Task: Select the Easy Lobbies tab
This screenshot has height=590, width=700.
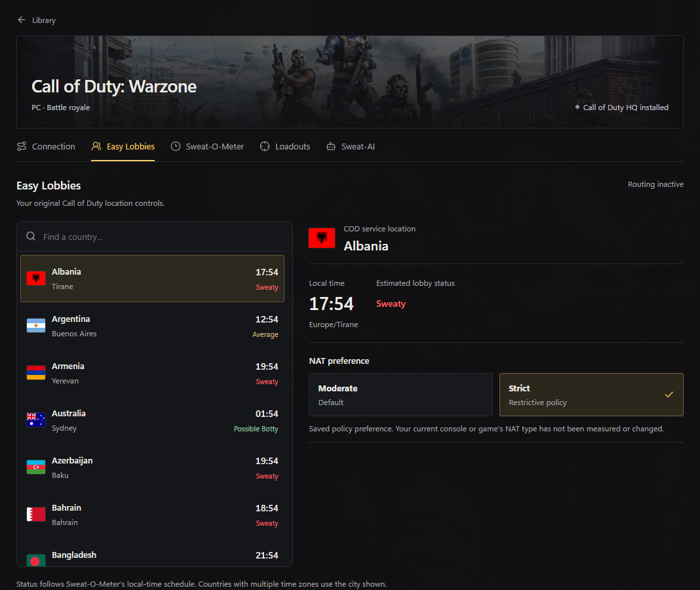Action: click(x=123, y=146)
